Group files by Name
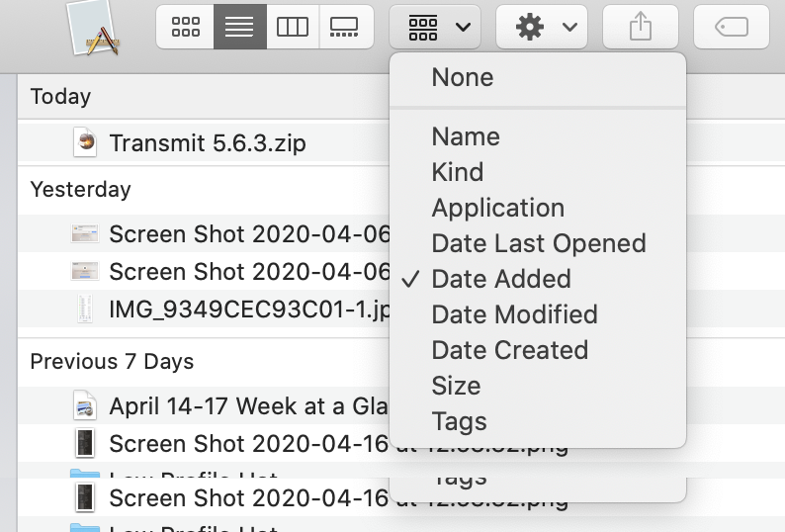The image size is (785, 532). [x=538, y=136]
